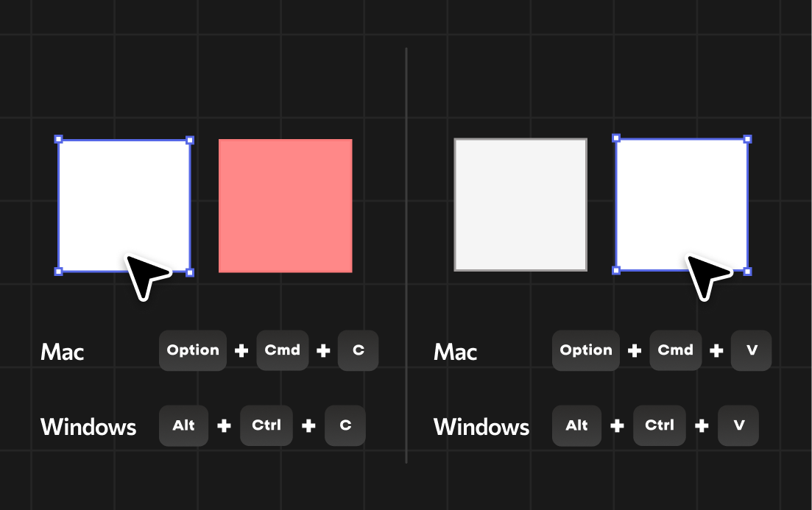
Task: Click top-left handle of white square beside pink
Action: click(x=59, y=139)
